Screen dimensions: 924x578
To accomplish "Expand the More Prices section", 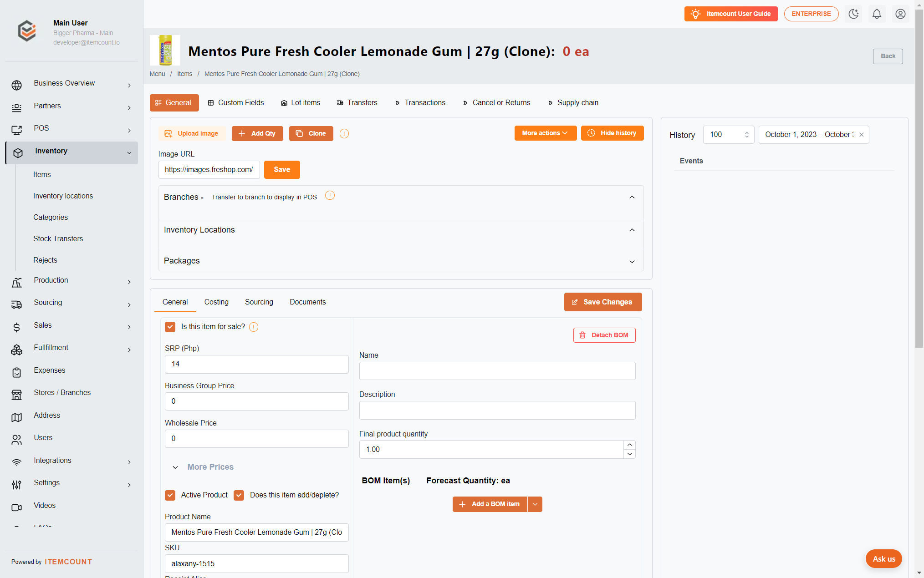I will [204, 467].
